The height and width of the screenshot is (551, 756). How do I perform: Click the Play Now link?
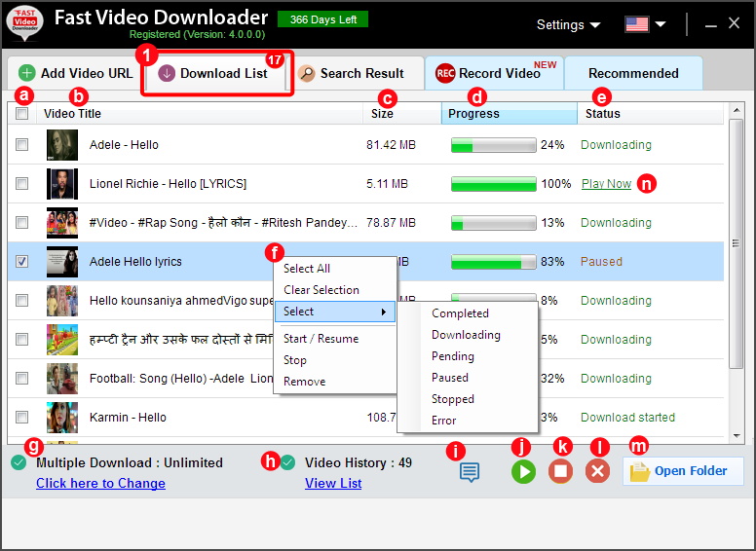606,184
